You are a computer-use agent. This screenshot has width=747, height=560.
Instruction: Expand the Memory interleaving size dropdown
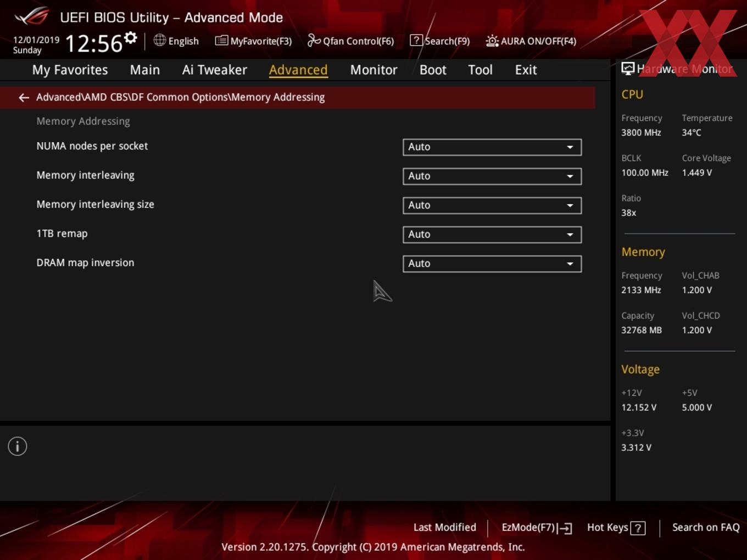click(x=492, y=205)
